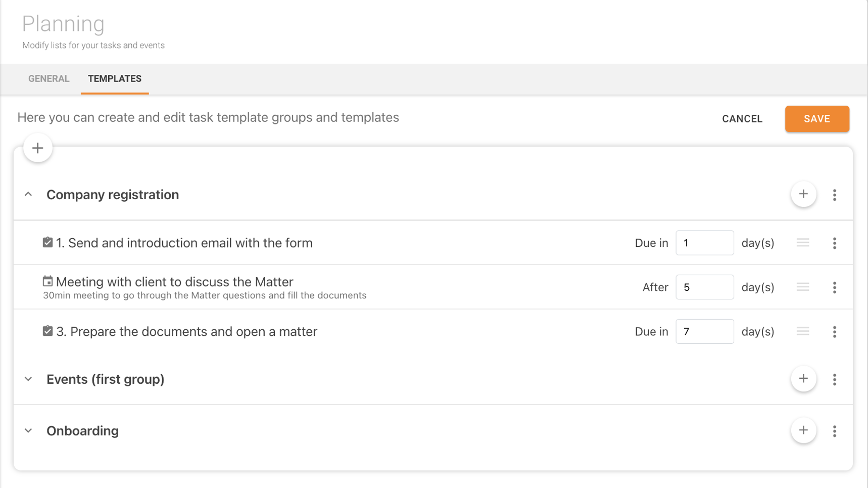Expand the Events (first group) section
Image resolution: width=868 pixels, height=488 pixels.
28,379
